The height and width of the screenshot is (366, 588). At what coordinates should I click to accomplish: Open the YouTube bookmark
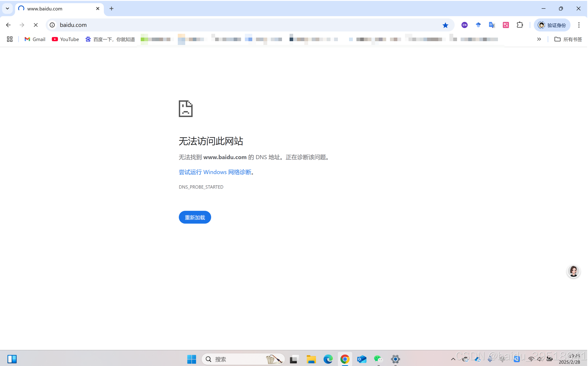(65, 39)
